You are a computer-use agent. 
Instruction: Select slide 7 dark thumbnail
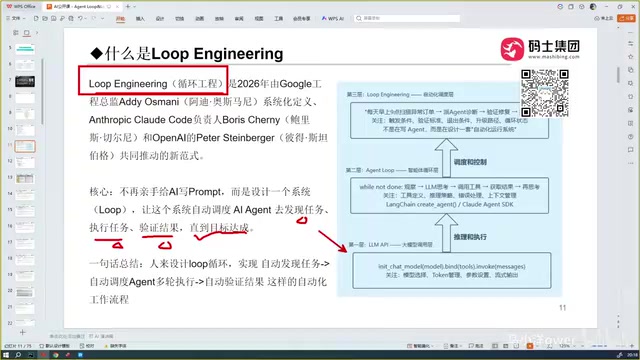[x=25, y=82]
